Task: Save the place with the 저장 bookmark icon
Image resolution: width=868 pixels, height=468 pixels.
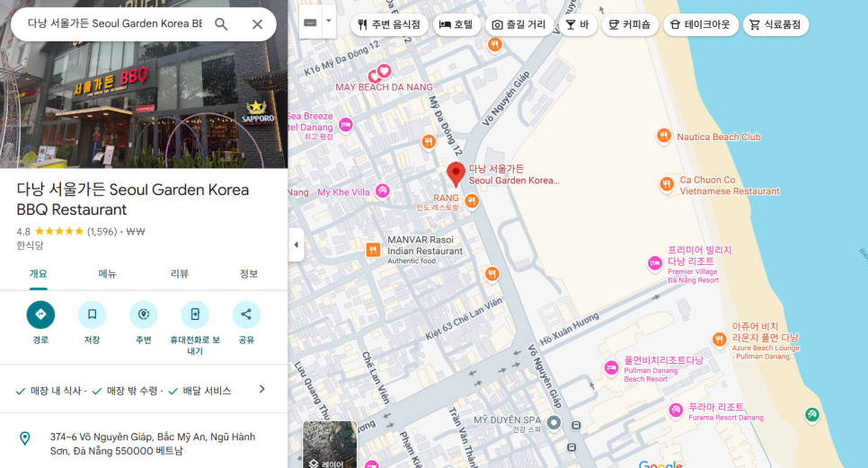Action: pos(92,314)
